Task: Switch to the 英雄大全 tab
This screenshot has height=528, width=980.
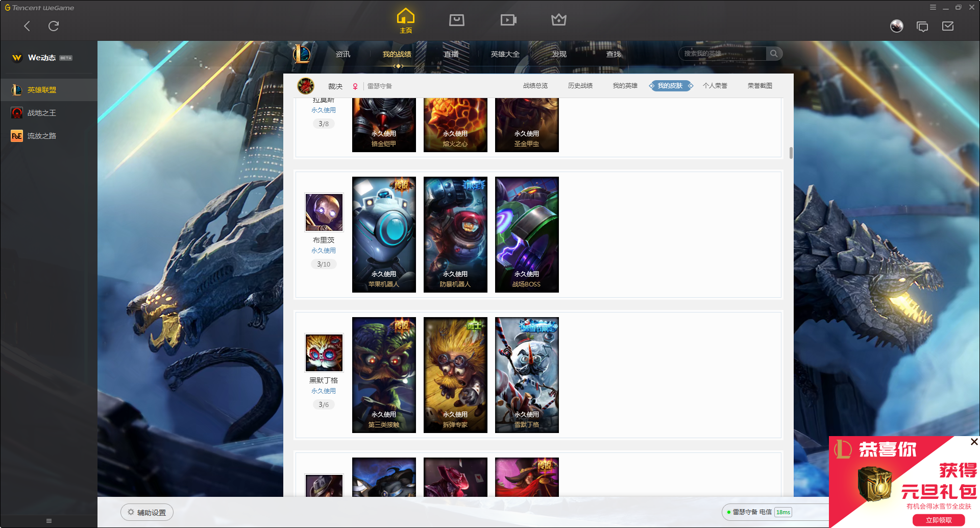Action: [505, 54]
